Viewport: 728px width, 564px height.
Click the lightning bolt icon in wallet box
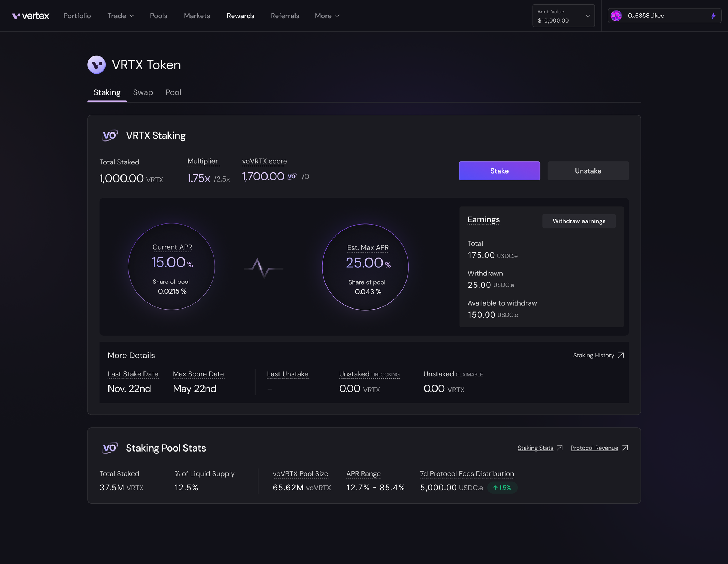tap(713, 16)
